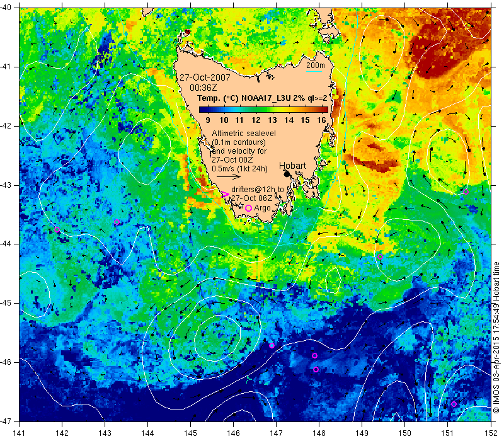Click the temperature color bar

pos(263,110)
